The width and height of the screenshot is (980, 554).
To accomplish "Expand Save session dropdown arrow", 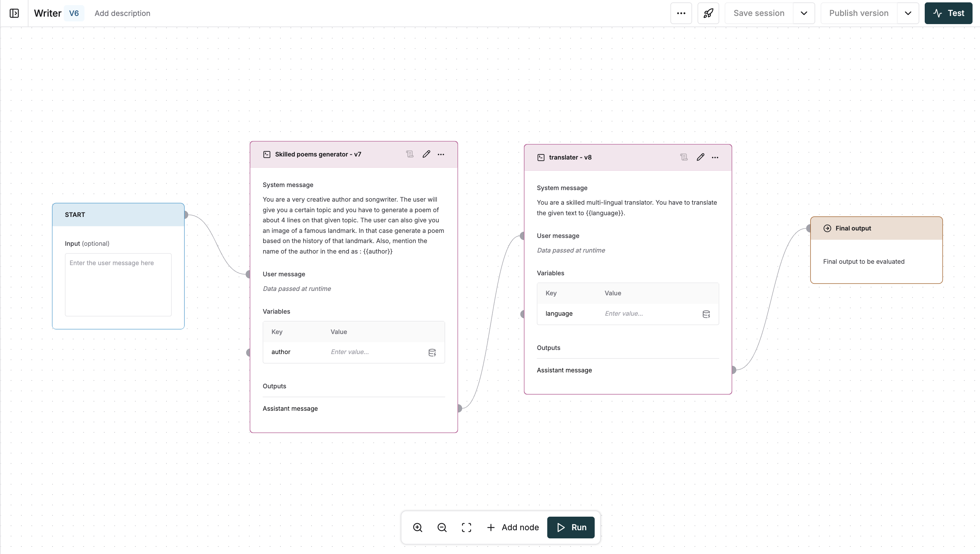I will (803, 13).
